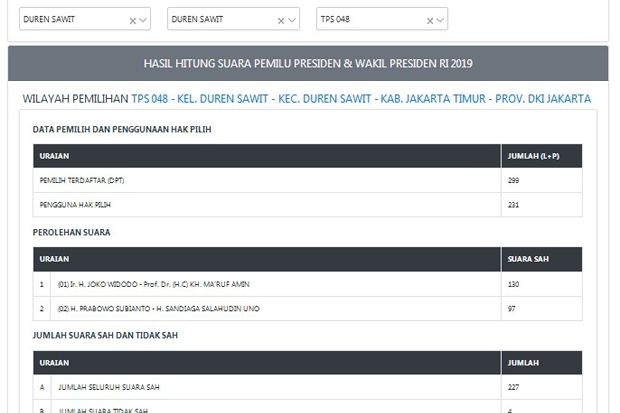The width and height of the screenshot is (620, 413).
Task: Open the KEC. DUREN SAWIT link
Action: 325,99
